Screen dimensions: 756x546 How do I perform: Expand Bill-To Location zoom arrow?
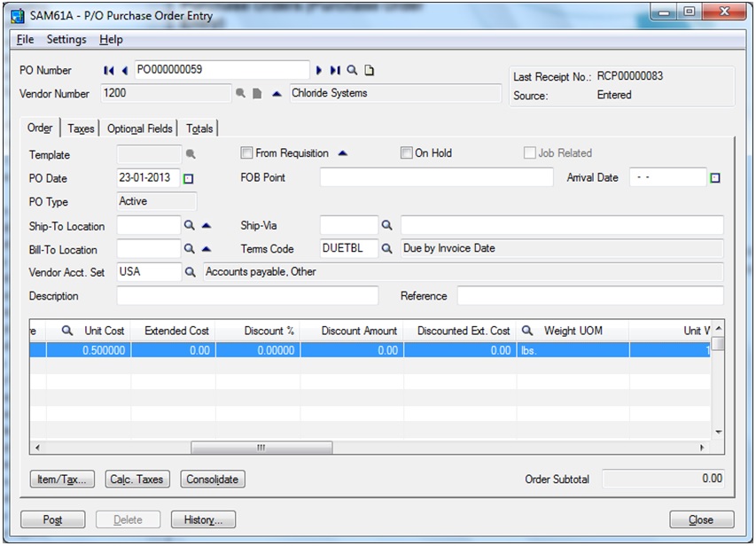pos(207,249)
